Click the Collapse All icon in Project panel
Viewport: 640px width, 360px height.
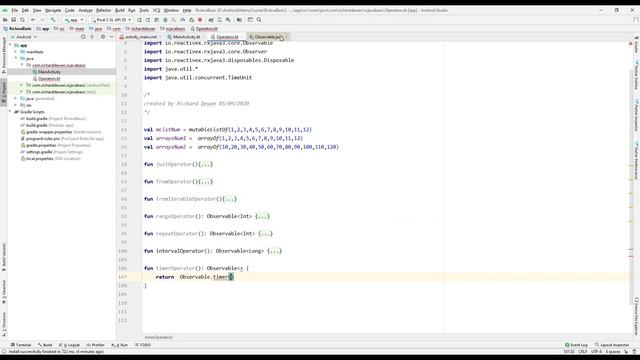tap(92, 37)
